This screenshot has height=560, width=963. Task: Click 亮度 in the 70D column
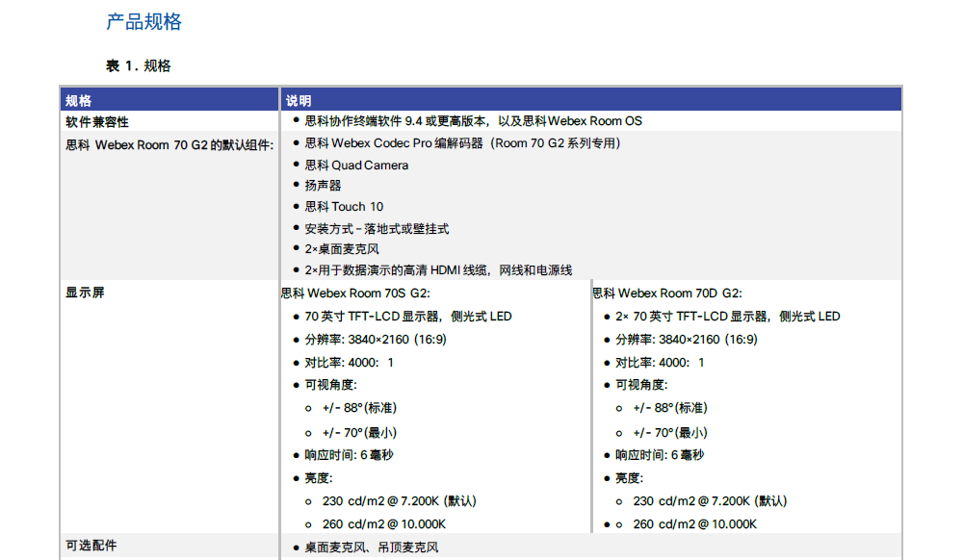pyautogui.click(x=629, y=478)
